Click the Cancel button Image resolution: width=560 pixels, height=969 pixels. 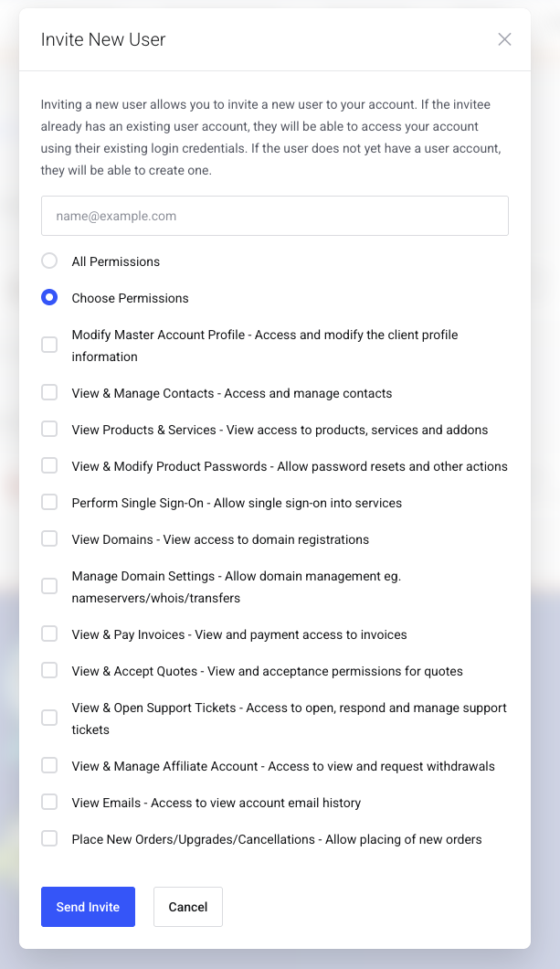pyautogui.click(x=188, y=907)
